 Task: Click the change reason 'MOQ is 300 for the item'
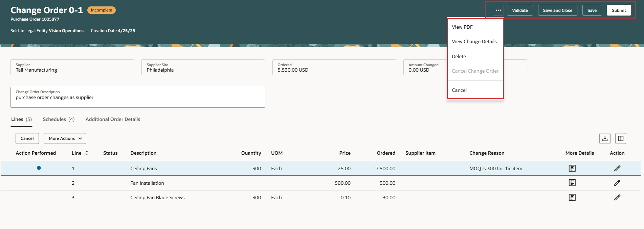[x=496, y=169]
